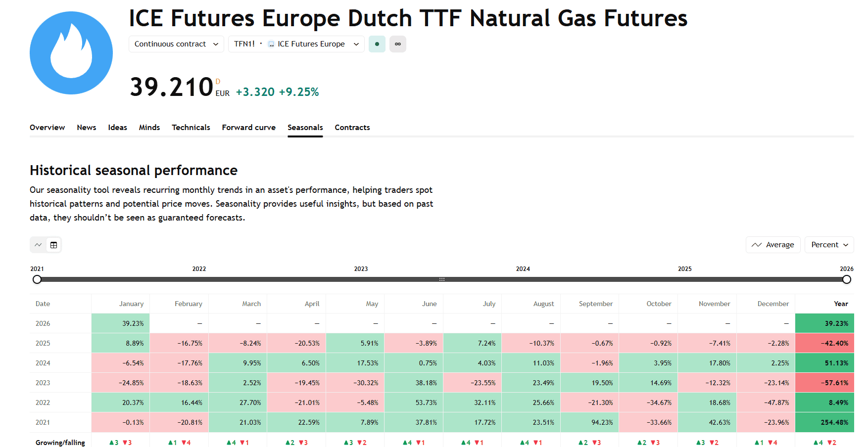This screenshot has width=868, height=447.
Task: Click the blue flame symbol logo
Action: click(x=71, y=53)
